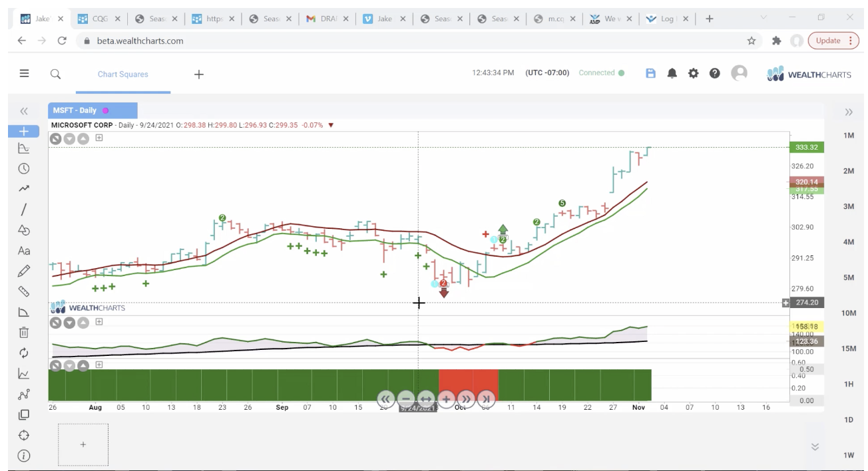Set timeframe to 1H

pos(849,384)
